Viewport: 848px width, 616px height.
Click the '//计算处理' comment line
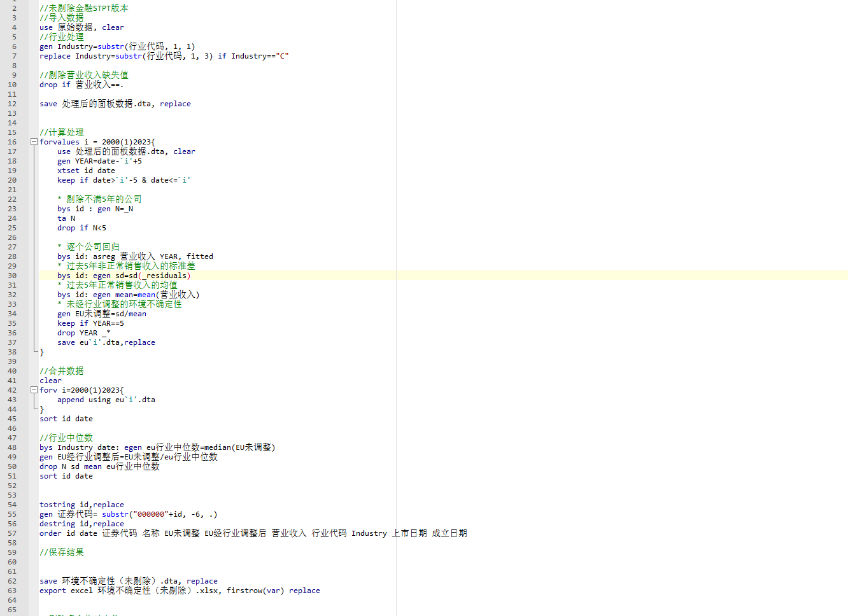[x=61, y=132]
